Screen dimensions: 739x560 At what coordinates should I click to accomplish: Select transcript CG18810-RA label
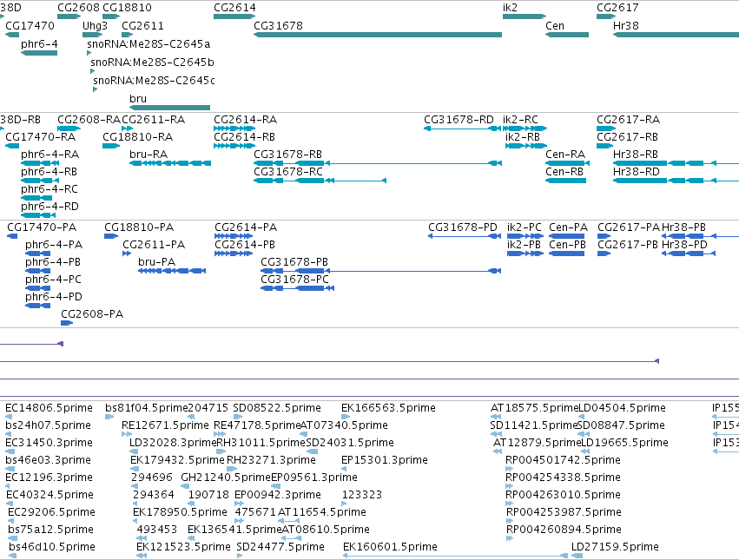tap(137, 136)
